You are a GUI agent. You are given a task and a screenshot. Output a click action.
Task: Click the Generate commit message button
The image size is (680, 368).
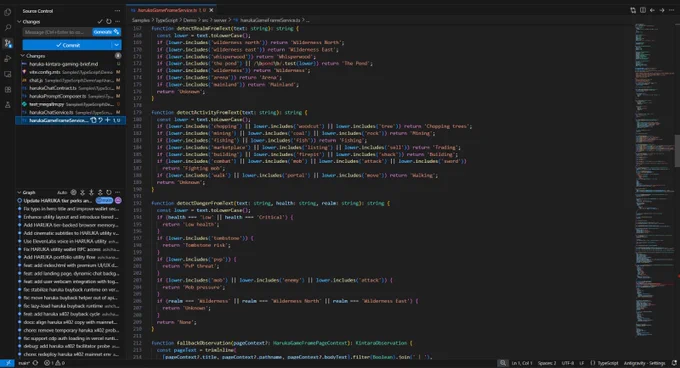pos(106,32)
